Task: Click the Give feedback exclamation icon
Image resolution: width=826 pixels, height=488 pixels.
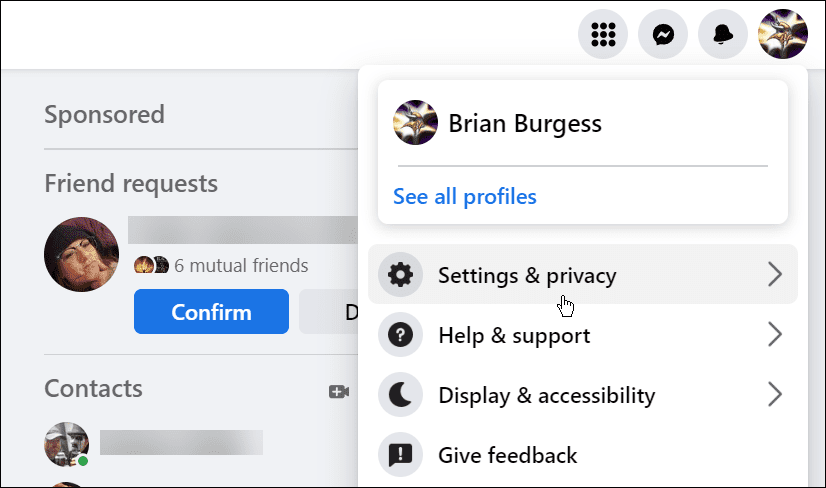Action: coord(400,455)
